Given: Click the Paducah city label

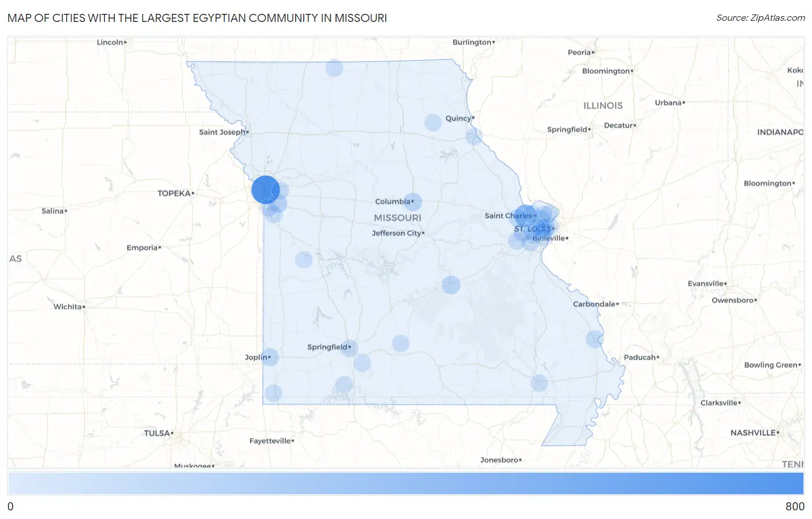Looking at the screenshot, I should pos(641,357).
